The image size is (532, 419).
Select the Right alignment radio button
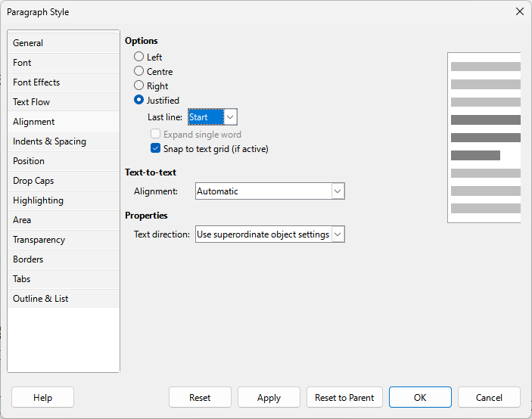[x=138, y=85]
